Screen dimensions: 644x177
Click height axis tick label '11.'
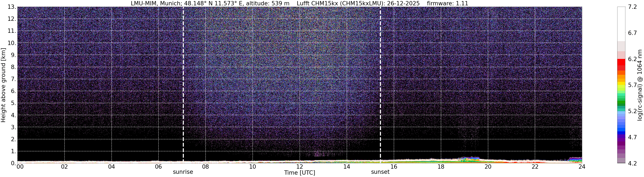pos(12,31)
